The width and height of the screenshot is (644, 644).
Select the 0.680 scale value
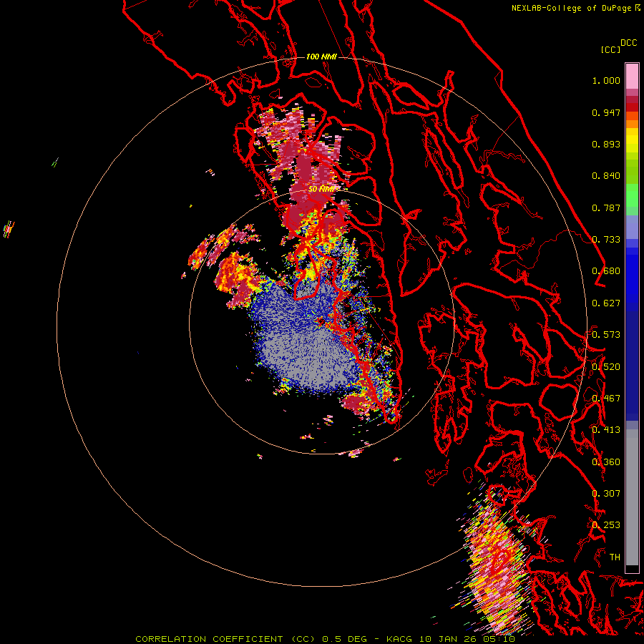tap(606, 271)
